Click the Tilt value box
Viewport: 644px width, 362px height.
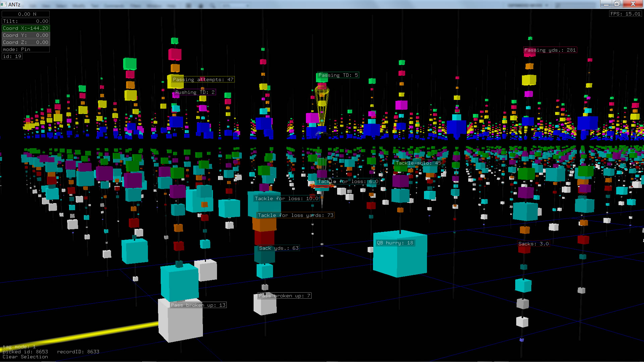point(26,21)
